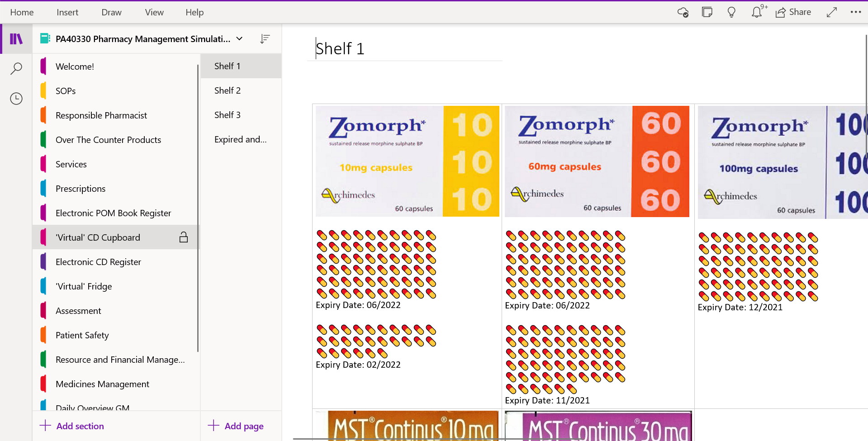Image resolution: width=868 pixels, height=441 pixels.
Task: Open Electronic POM Book Register section
Action: coord(115,213)
